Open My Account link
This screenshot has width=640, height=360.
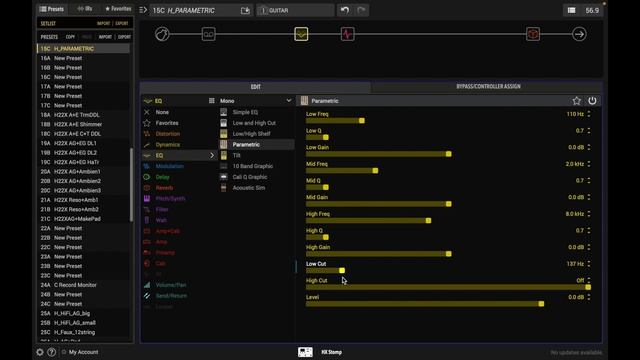[x=83, y=352]
